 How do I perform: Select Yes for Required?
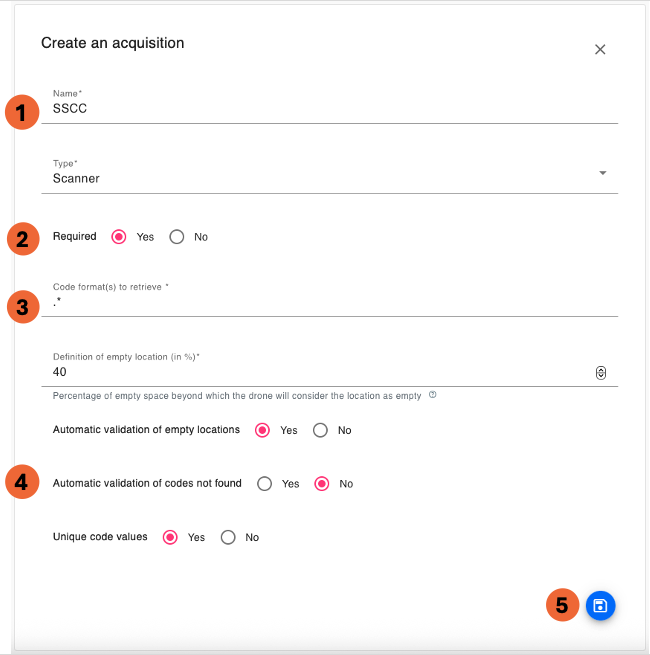coord(119,237)
